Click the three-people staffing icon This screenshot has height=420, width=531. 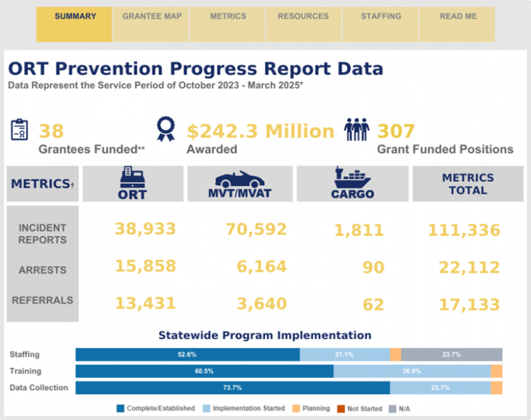pos(358,130)
